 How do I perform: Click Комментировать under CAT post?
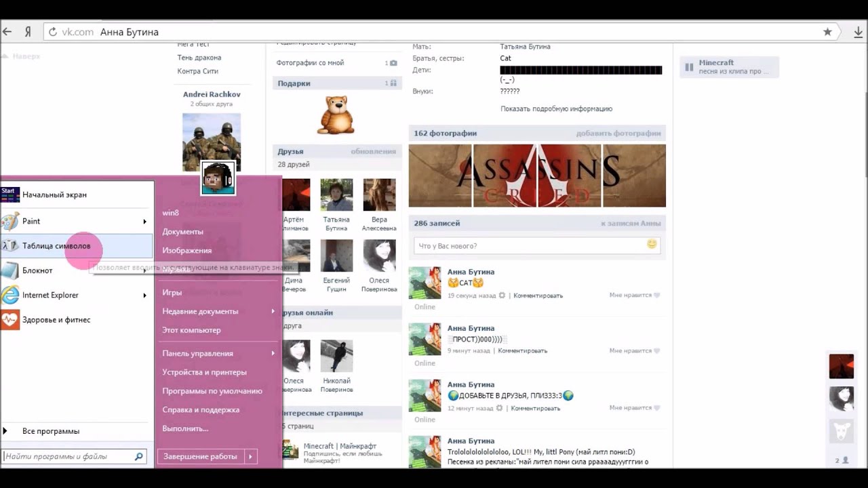(538, 296)
